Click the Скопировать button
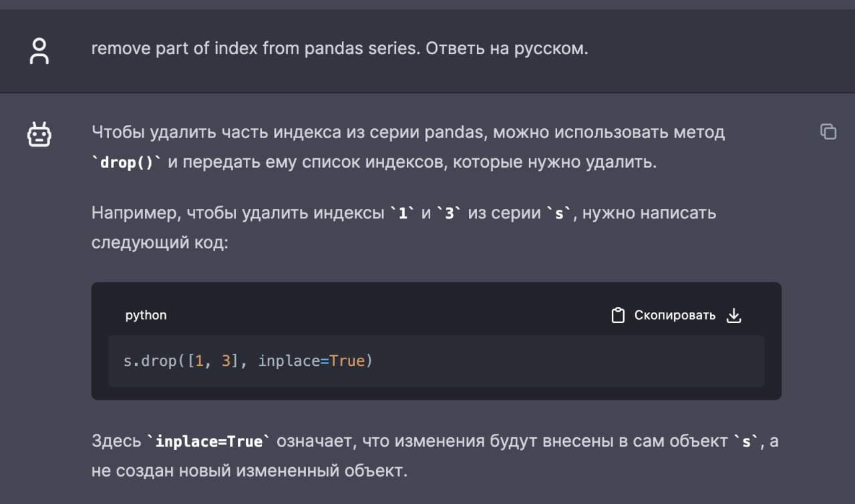Image resolution: width=855 pixels, height=504 pixels. pyautogui.click(x=663, y=315)
